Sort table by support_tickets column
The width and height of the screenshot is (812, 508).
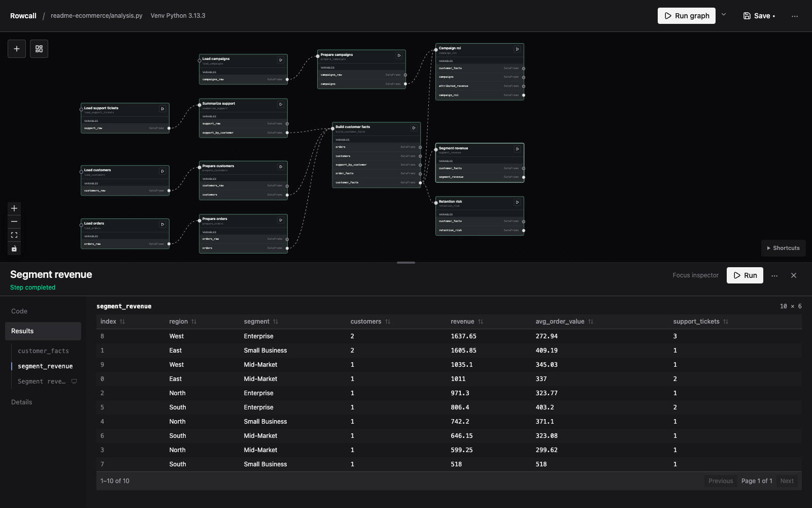pos(701,322)
